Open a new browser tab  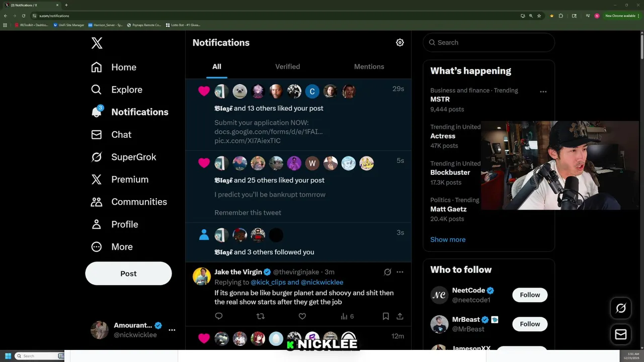pyautogui.click(x=66, y=5)
